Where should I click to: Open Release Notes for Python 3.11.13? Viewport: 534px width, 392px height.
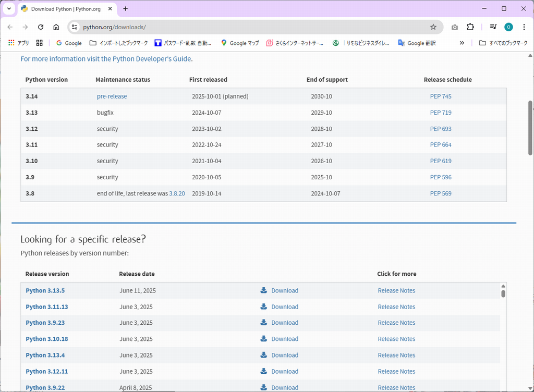[x=396, y=307]
